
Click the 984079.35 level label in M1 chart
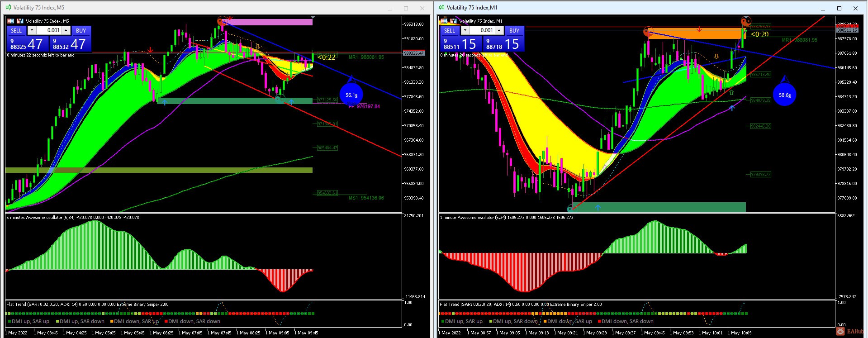click(x=761, y=100)
